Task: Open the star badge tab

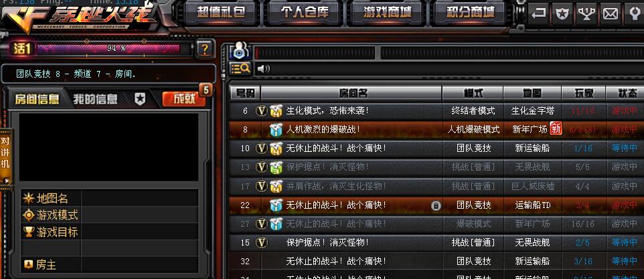Action: [x=140, y=99]
